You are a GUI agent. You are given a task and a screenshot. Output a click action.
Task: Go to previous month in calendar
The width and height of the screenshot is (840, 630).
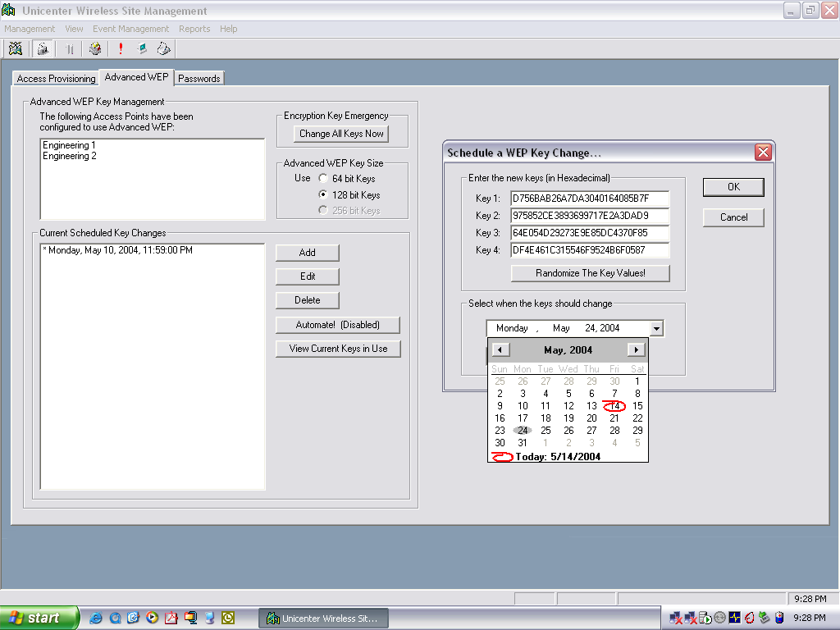[x=500, y=349]
